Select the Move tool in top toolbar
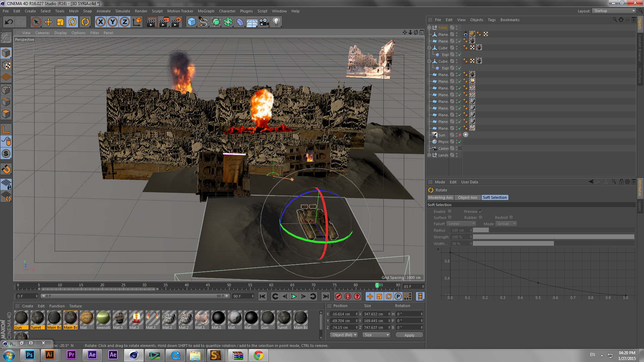Viewport: 644px width, 362px height. [48, 22]
